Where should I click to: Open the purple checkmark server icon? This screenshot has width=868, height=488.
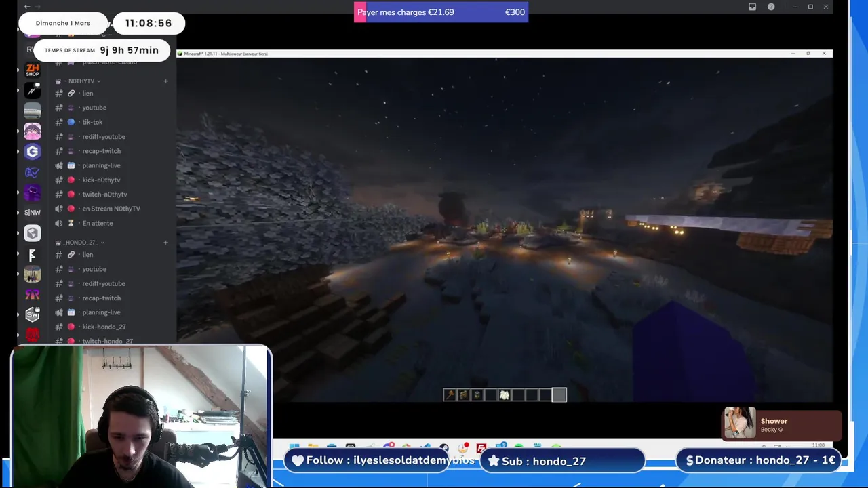(32, 172)
